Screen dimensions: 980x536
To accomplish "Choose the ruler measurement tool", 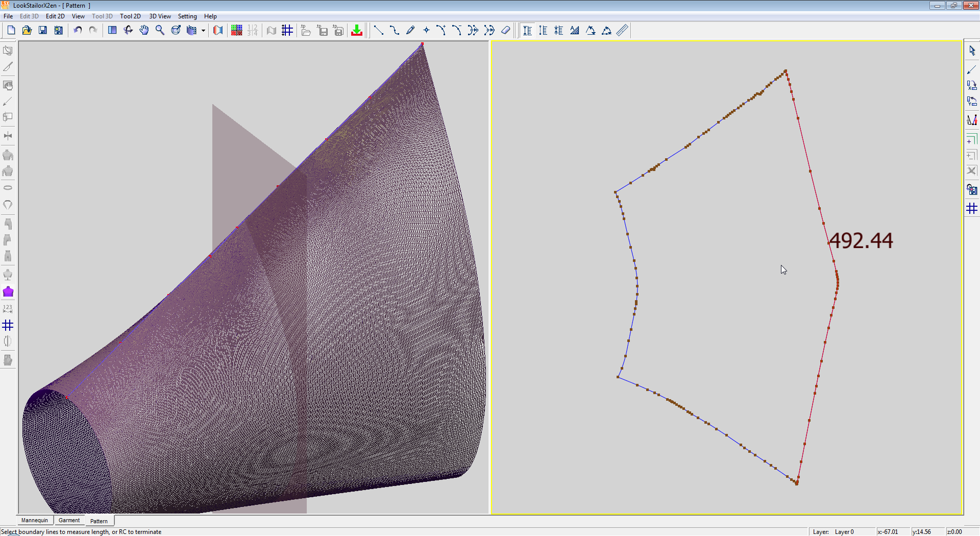I will 622,31.
